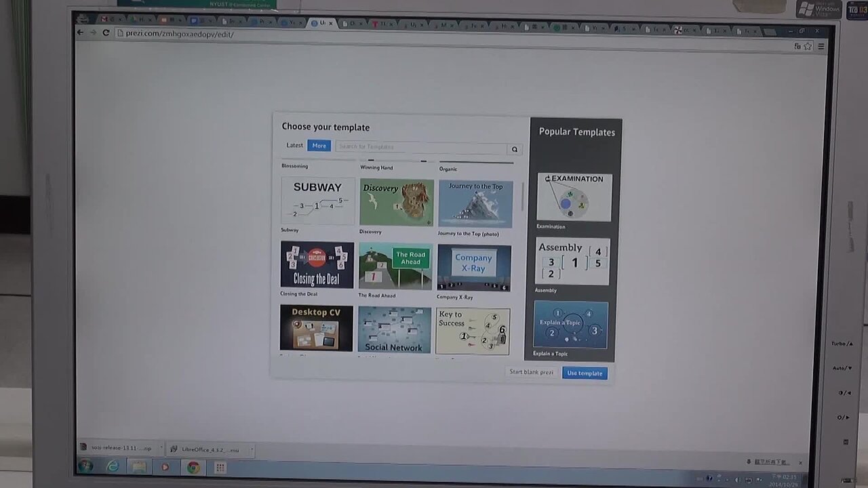Close the downloads bar
The image size is (868, 488).
[x=800, y=462]
